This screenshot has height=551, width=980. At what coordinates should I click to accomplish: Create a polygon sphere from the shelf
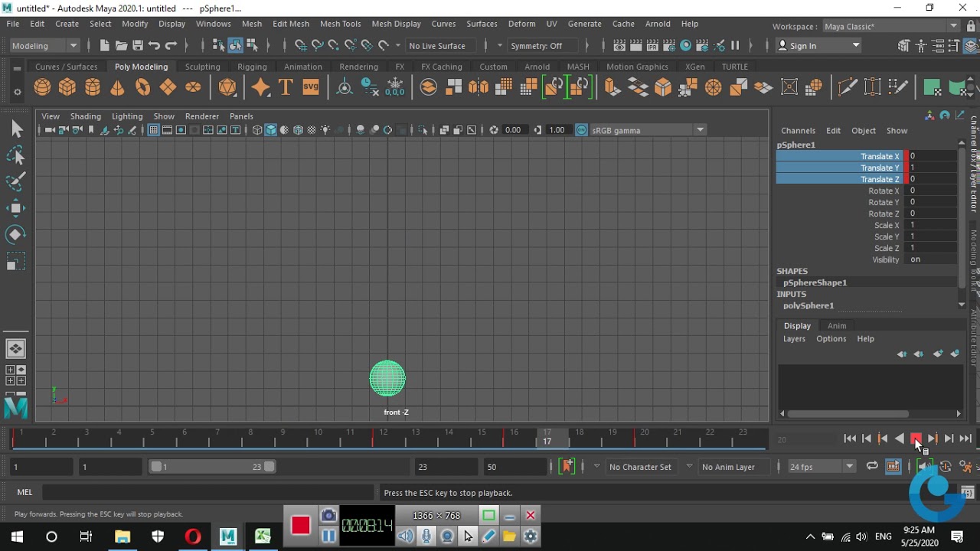pos(43,87)
